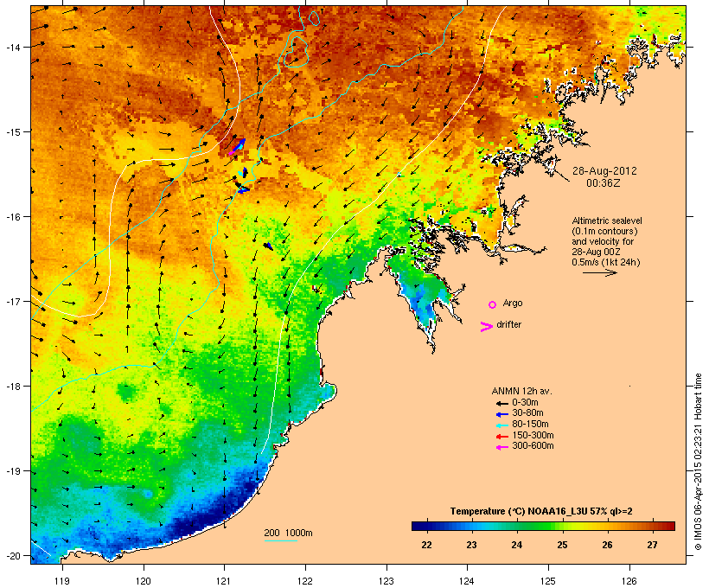This screenshot has height=588, width=709.
Task: Click the latitude axis label -18
Action: pos(12,387)
